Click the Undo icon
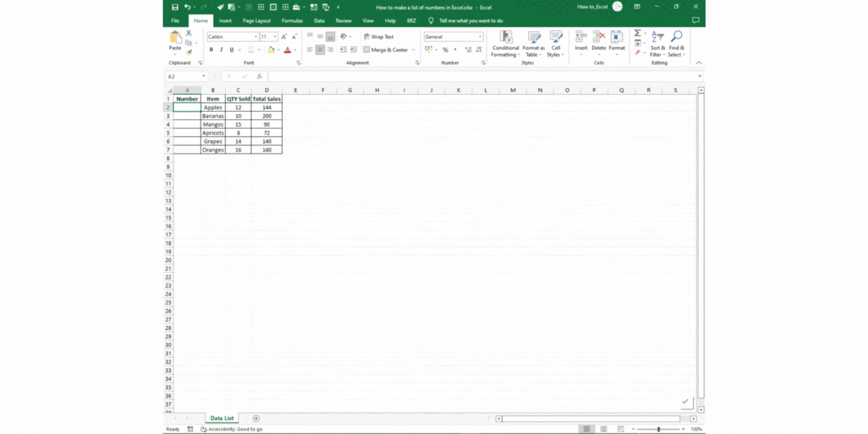This screenshot has height=434, width=868. (188, 7)
